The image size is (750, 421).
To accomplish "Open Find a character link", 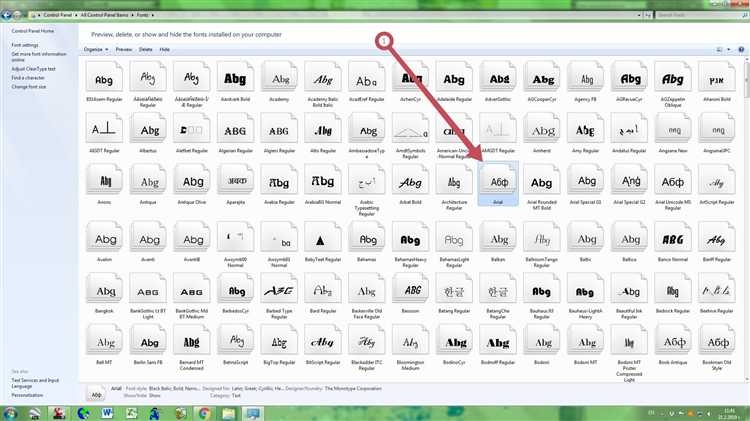I will (x=28, y=78).
